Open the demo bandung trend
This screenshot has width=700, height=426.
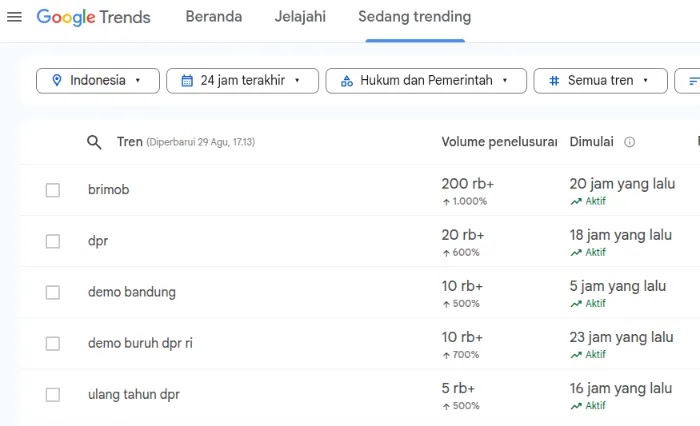132,292
